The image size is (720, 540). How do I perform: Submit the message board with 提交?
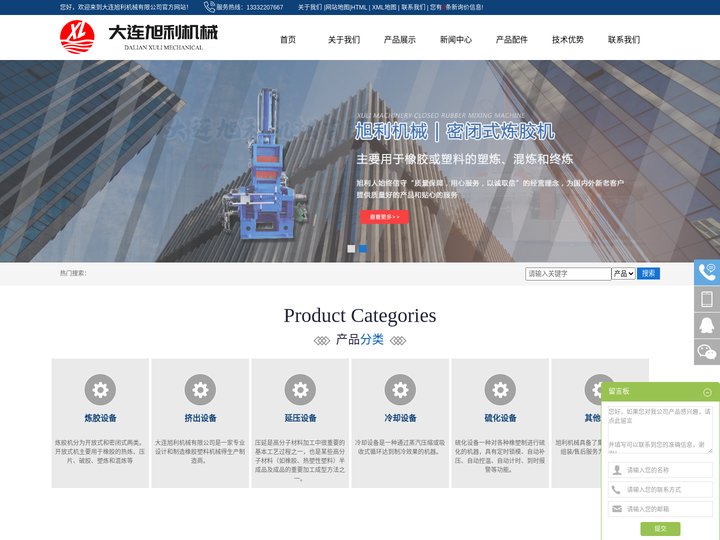(x=660, y=529)
